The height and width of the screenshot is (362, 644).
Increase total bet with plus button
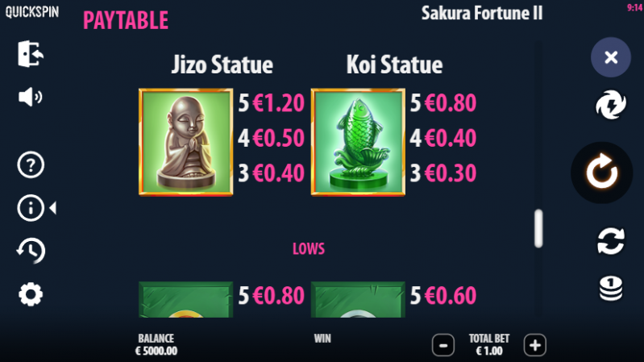click(534, 345)
